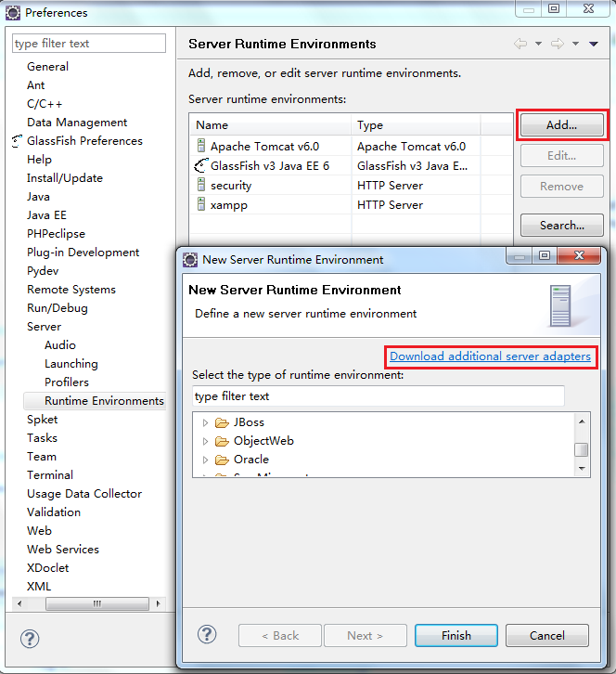This screenshot has width=616, height=674.
Task: Select Usage Data Collector preferences
Action: [84, 494]
